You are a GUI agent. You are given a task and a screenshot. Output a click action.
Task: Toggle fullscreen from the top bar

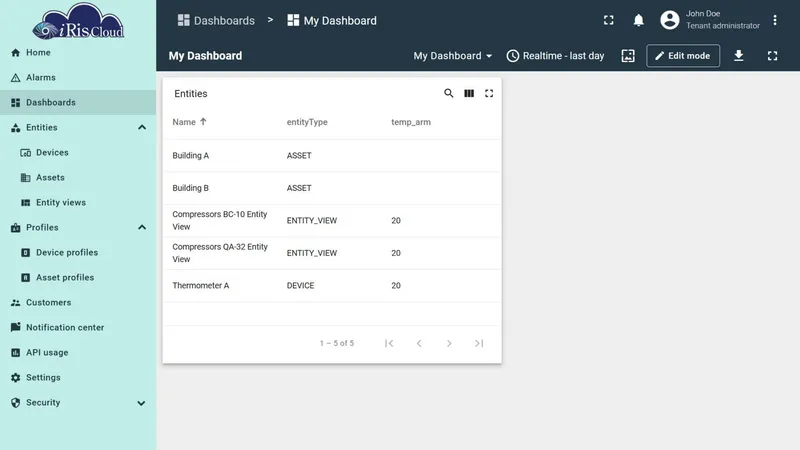tap(608, 20)
